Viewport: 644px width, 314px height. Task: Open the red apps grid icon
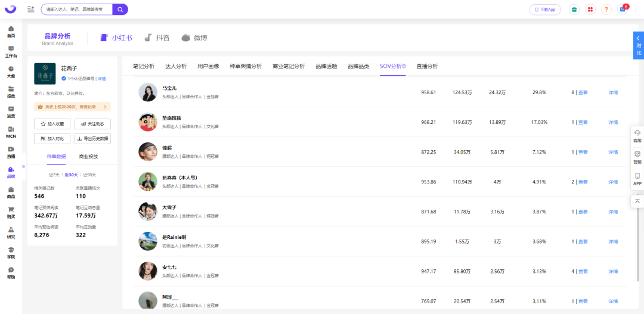590,9
